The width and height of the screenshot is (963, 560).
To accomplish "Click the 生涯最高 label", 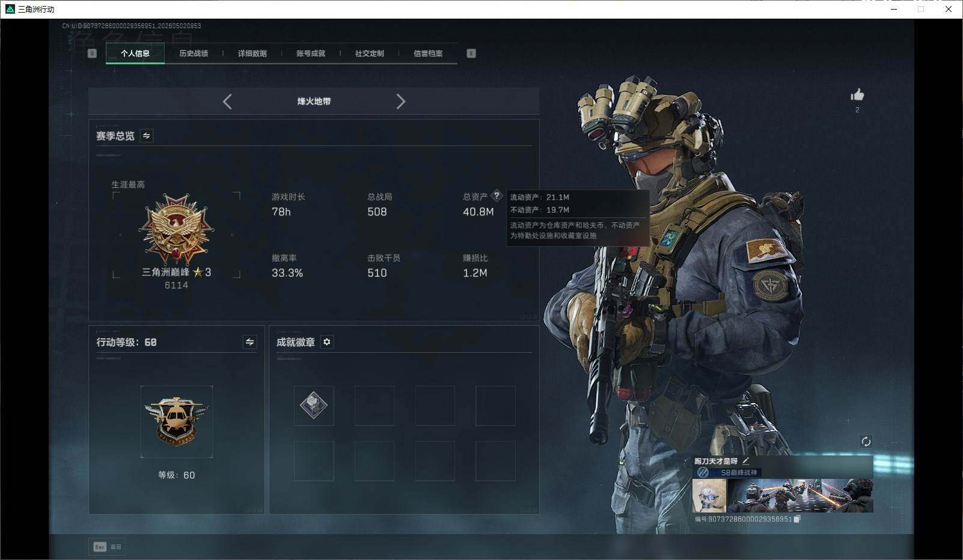I will pos(128,184).
